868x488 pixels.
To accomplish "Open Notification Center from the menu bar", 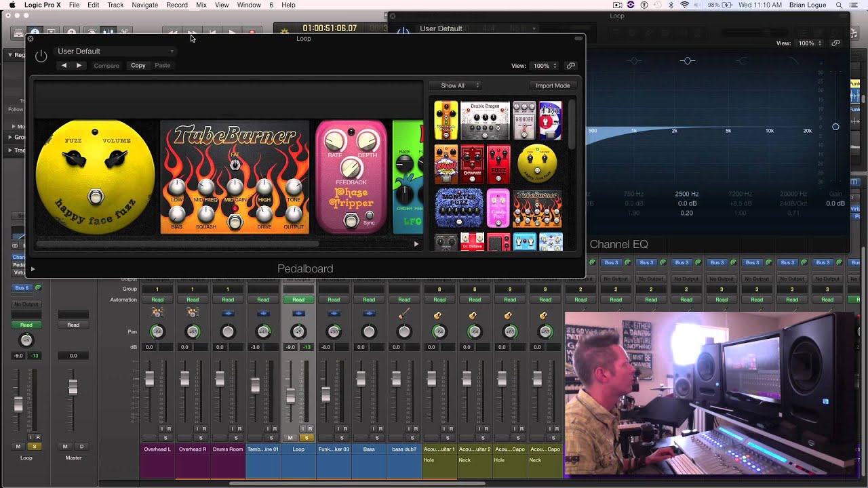I will (855, 5).
